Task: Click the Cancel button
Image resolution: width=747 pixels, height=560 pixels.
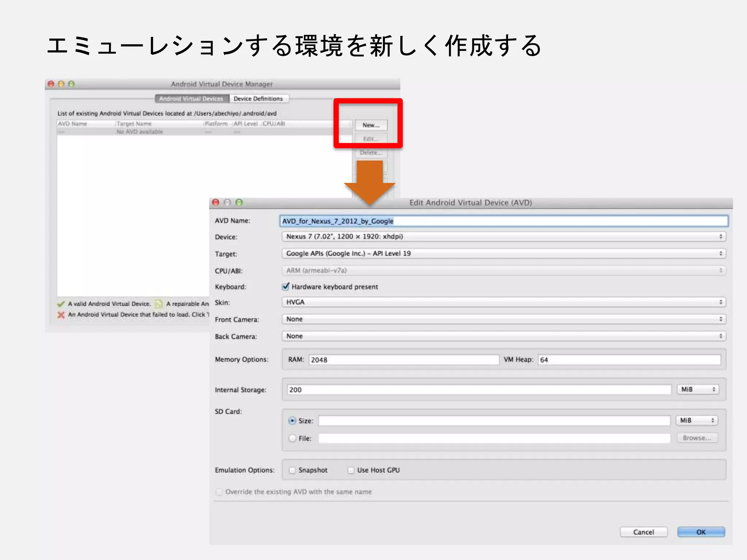Action: coord(644,532)
